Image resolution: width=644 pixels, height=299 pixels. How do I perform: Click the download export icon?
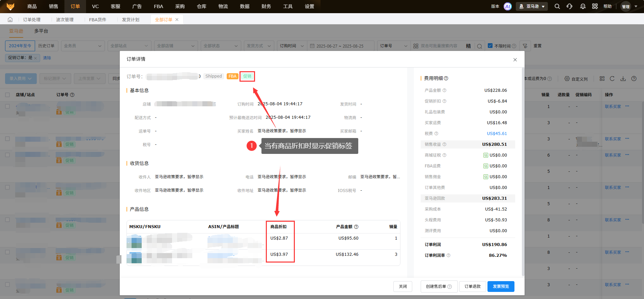[x=623, y=79]
